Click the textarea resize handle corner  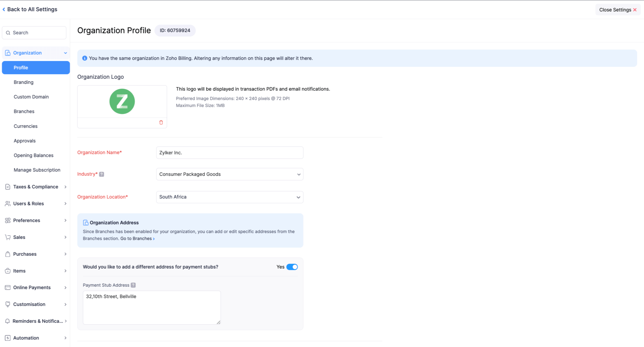(218, 322)
